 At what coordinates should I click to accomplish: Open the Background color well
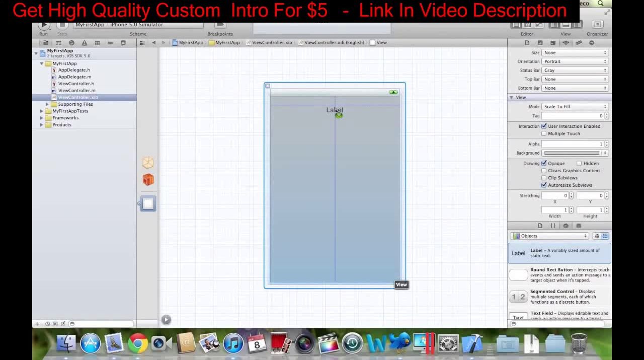[572, 153]
